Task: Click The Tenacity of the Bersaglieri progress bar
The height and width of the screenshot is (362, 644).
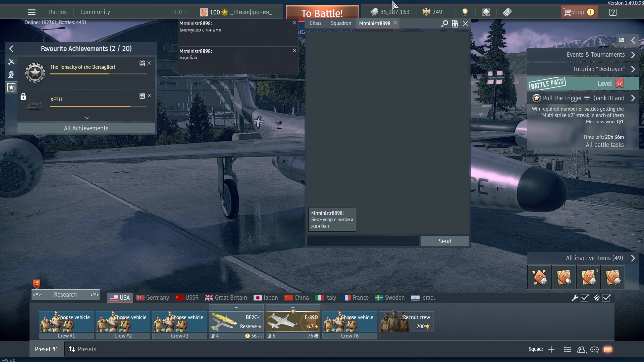Action: point(98,74)
